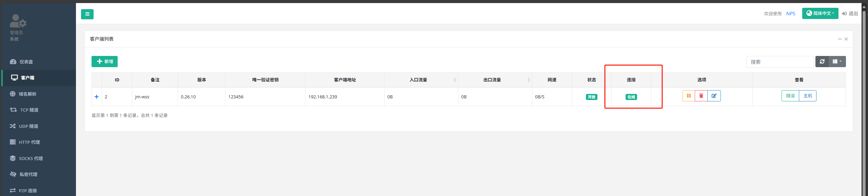Screen dimensions: 868x196
Task: Open the table columns dropdown
Action: tap(837, 62)
